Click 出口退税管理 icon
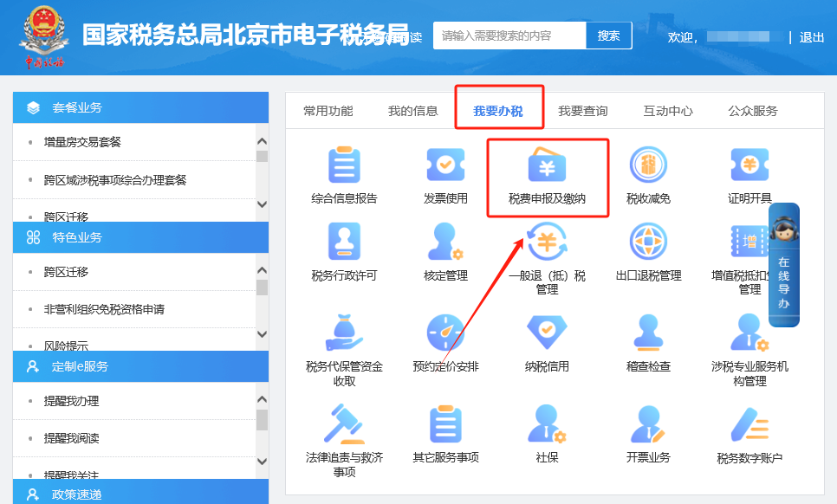The width and height of the screenshot is (837, 504). point(648,242)
